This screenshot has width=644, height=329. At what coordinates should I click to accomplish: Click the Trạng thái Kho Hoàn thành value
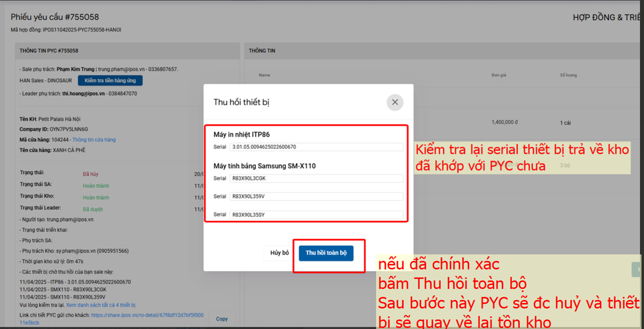tap(96, 198)
